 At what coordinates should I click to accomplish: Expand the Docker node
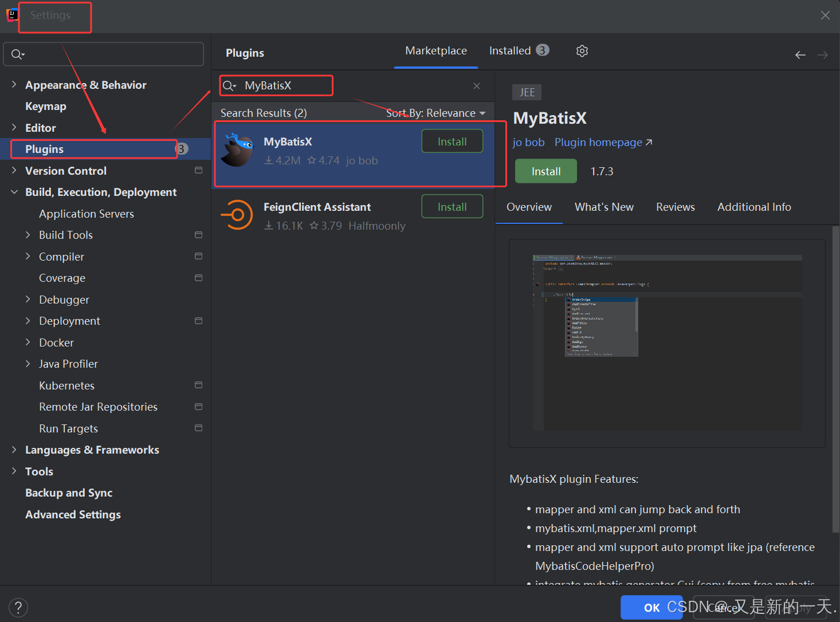28,343
